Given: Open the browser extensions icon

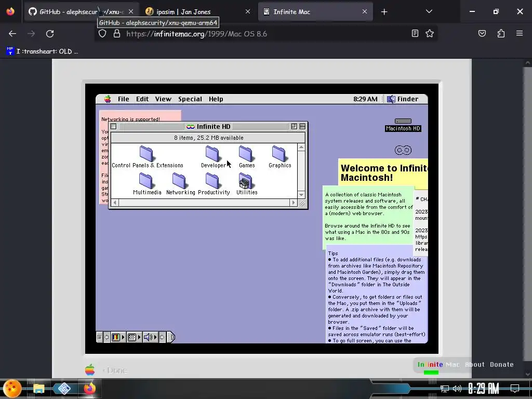Looking at the screenshot, I should point(501,33).
